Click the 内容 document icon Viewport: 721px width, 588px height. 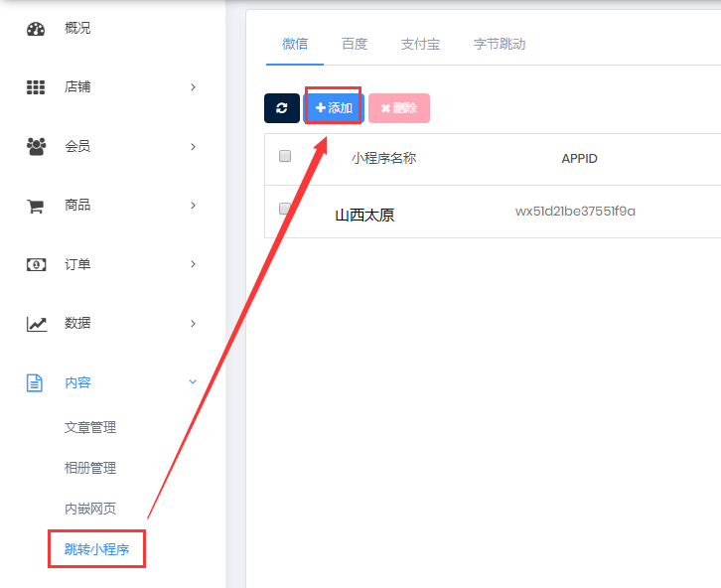[x=35, y=382]
